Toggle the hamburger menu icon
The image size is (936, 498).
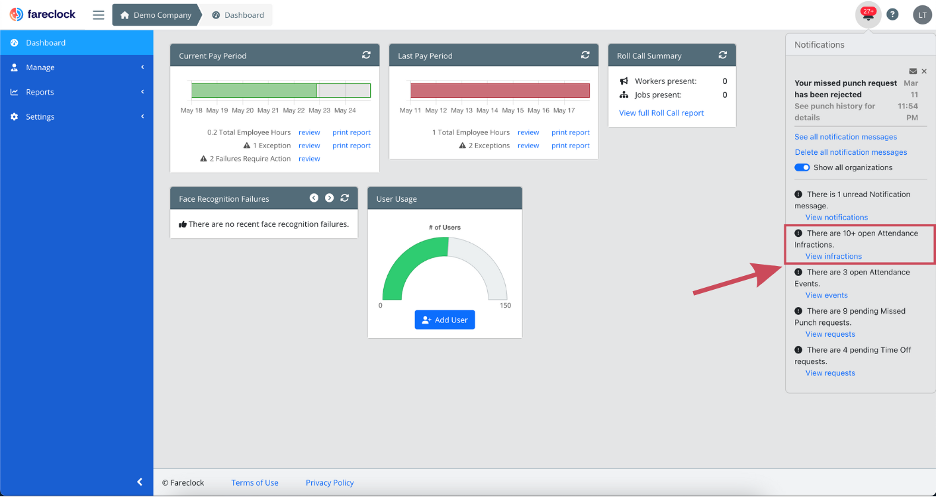(x=98, y=15)
